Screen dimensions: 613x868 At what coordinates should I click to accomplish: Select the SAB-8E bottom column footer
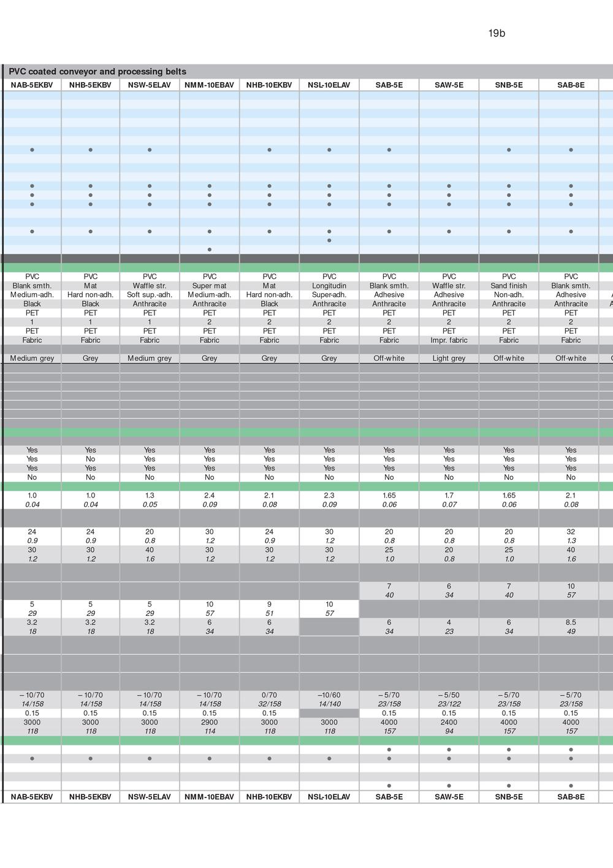[571, 797]
